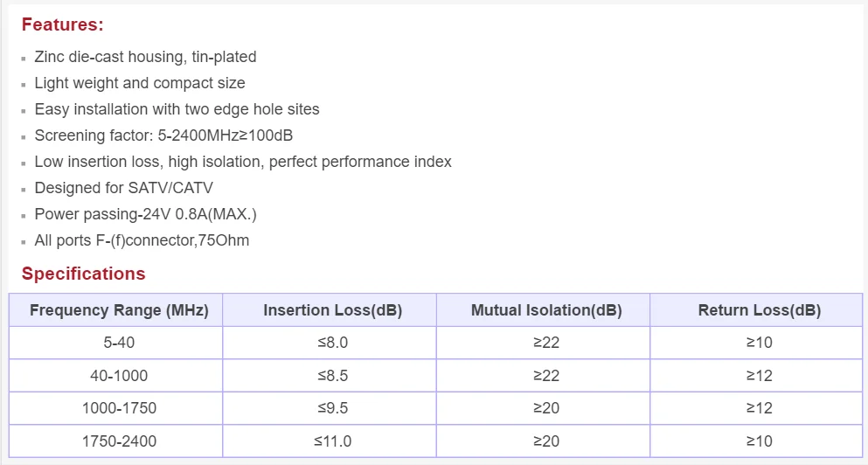
Task: Click the 'Return Loss(dB)' column header
Action: [x=760, y=310]
